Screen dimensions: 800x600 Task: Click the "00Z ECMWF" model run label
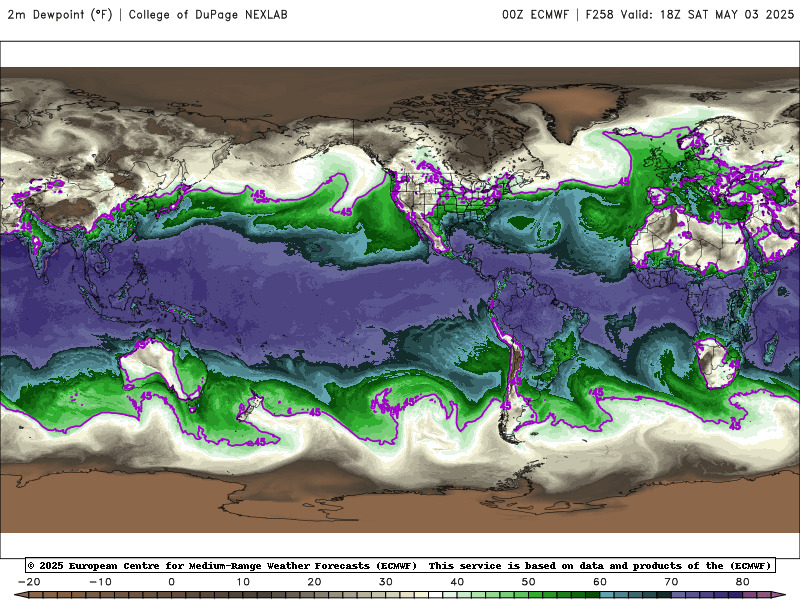pyautogui.click(x=535, y=14)
